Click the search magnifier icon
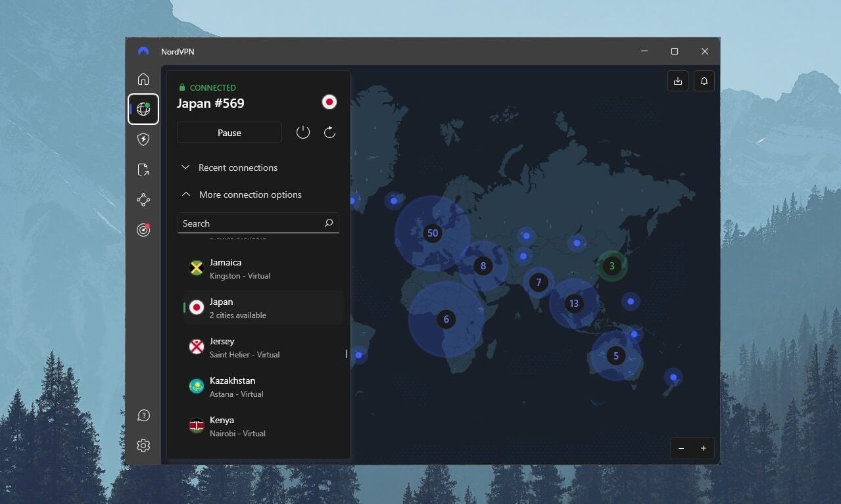841x504 pixels. [x=329, y=223]
